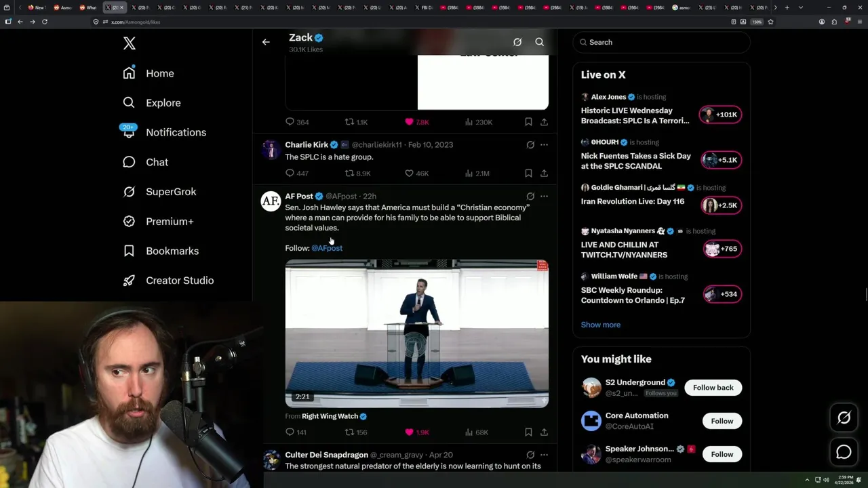Join Alex Jones live broadcast +101K
868x488 pixels.
click(x=721, y=115)
